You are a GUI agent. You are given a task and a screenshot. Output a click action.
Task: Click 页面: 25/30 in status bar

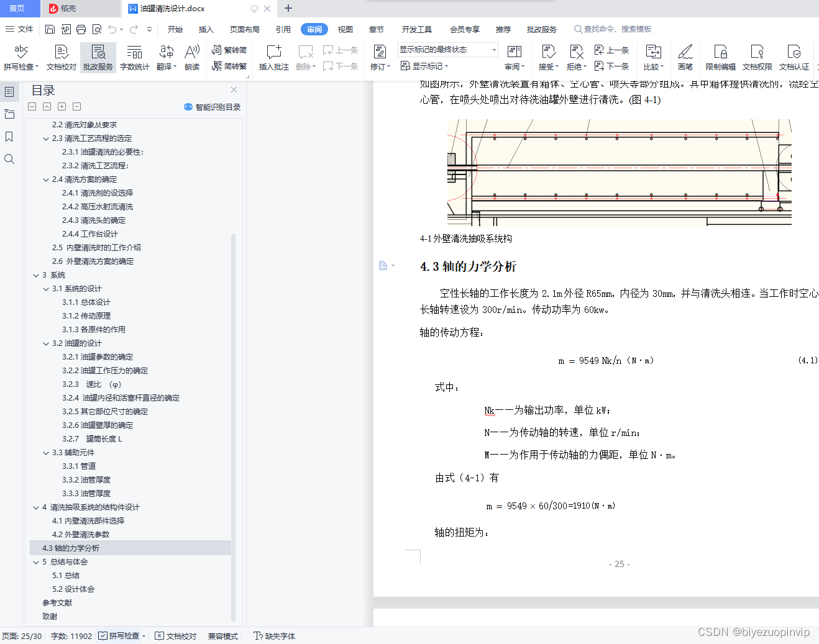tap(22, 636)
